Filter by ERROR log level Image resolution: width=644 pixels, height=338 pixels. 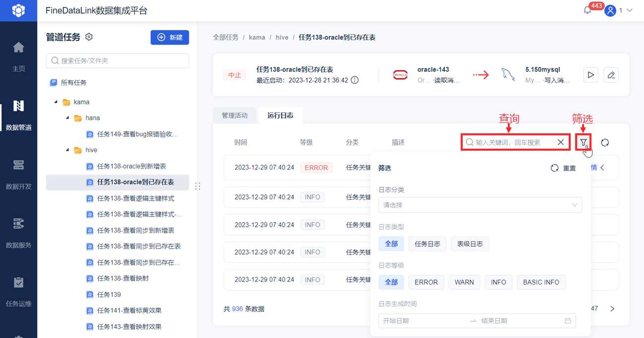[426, 282]
